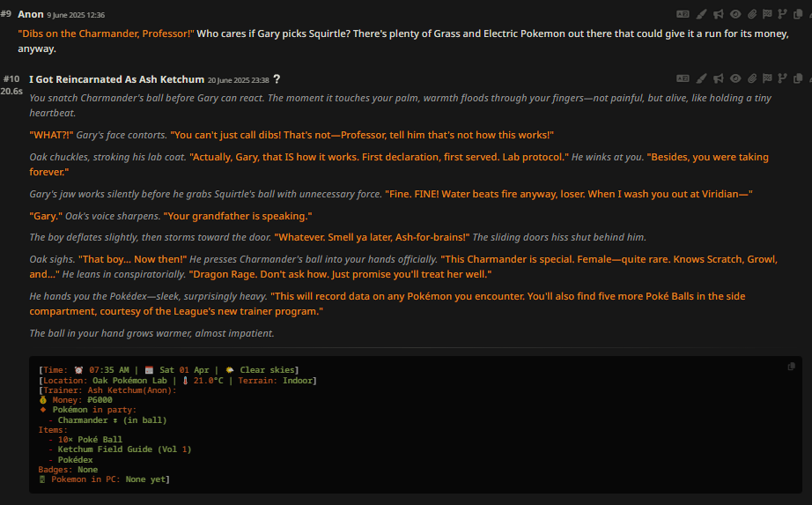Narrate message #10 with megaphone icon
The width and height of the screenshot is (812, 505).
pyautogui.click(x=719, y=78)
